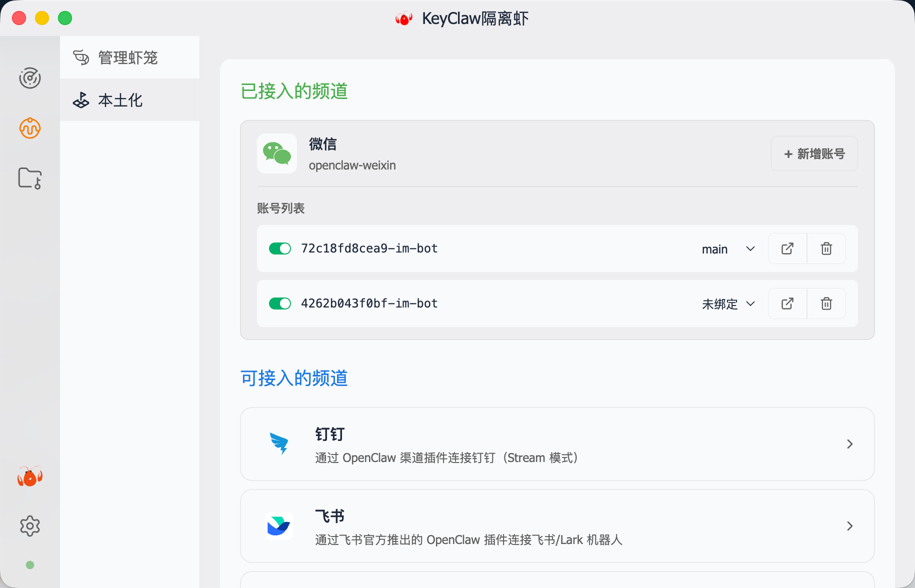Select the orange octopus channel sidebar icon
This screenshot has width=915, height=588.
coord(30,128)
